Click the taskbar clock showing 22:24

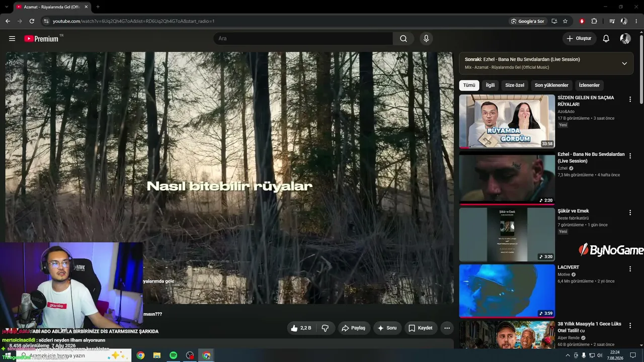615,355
